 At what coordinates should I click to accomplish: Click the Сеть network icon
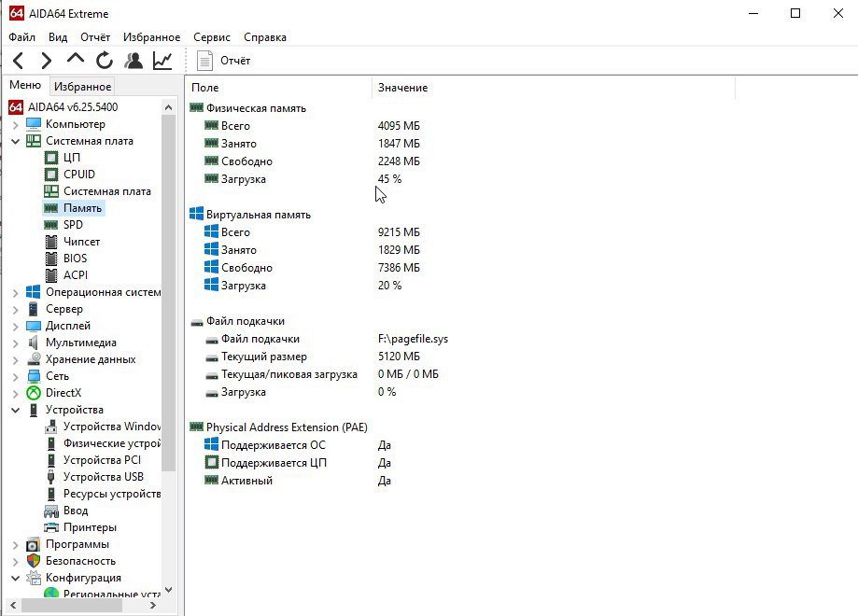[x=34, y=376]
